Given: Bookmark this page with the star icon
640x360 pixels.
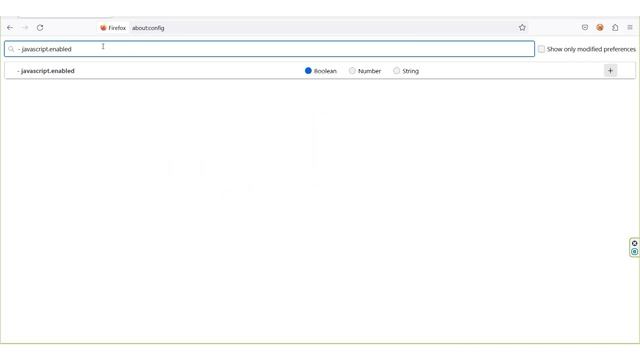Looking at the screenshot, I should tap(522, 27).
